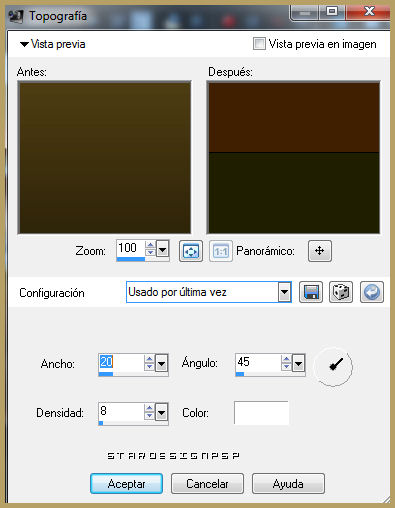This screenshot has height=508, width=395.
Task: Click the Ángulo direction dial
Action: click(x=333, y=366)
